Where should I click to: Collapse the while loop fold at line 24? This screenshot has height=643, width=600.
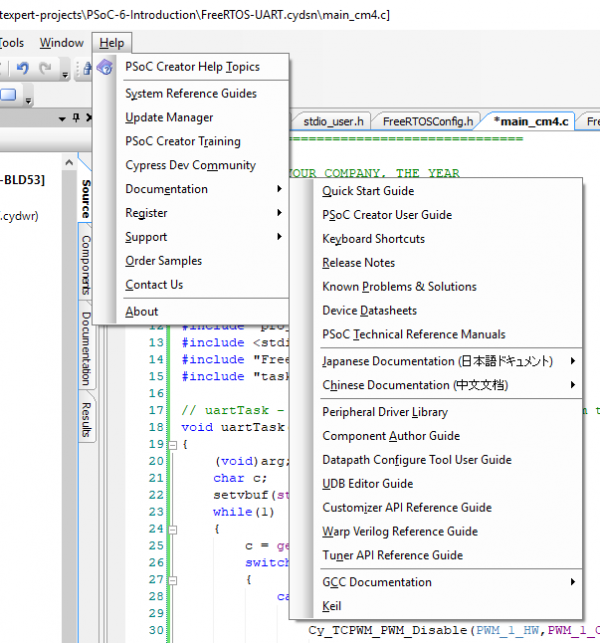click(171, 528)
